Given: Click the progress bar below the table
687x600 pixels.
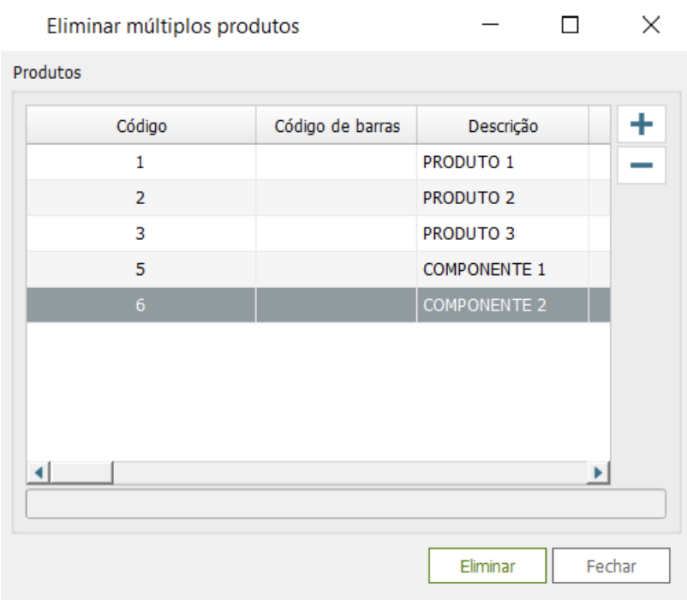Looking at the screenshot, I should pyautogui.click(x=345, y=504).
